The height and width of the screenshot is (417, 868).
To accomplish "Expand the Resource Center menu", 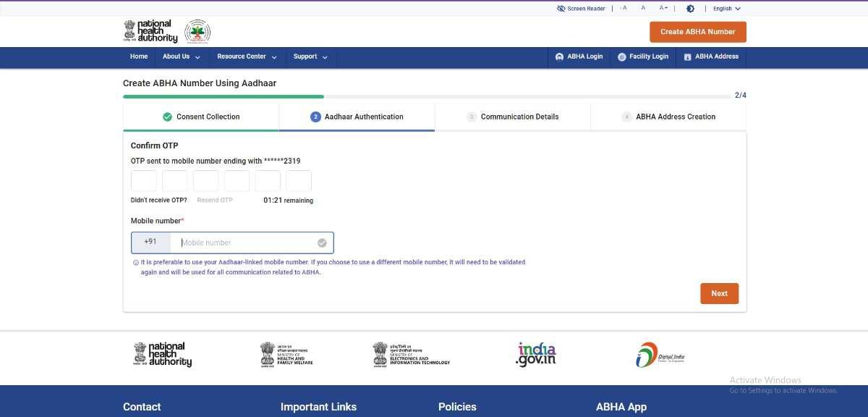I will (247, 56).
